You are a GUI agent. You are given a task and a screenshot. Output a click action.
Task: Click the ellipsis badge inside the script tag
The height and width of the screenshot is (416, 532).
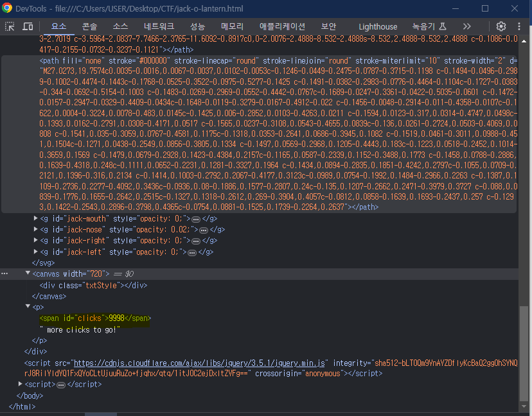tap(61, 385)
